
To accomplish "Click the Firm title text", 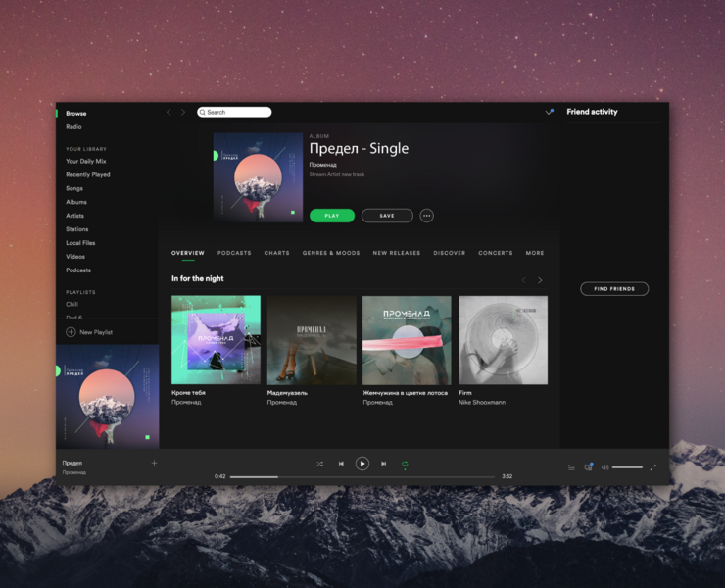I will coord(465,393).
